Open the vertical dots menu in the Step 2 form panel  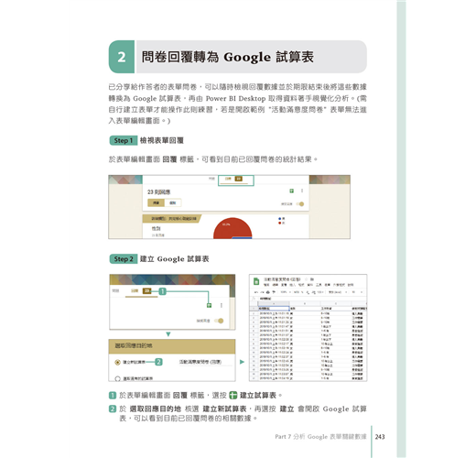pos(222,305)
